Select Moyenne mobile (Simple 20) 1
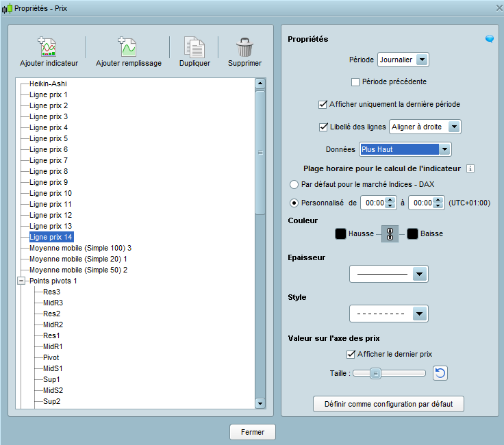Screen dimensions: 504x445 (78, 259)
